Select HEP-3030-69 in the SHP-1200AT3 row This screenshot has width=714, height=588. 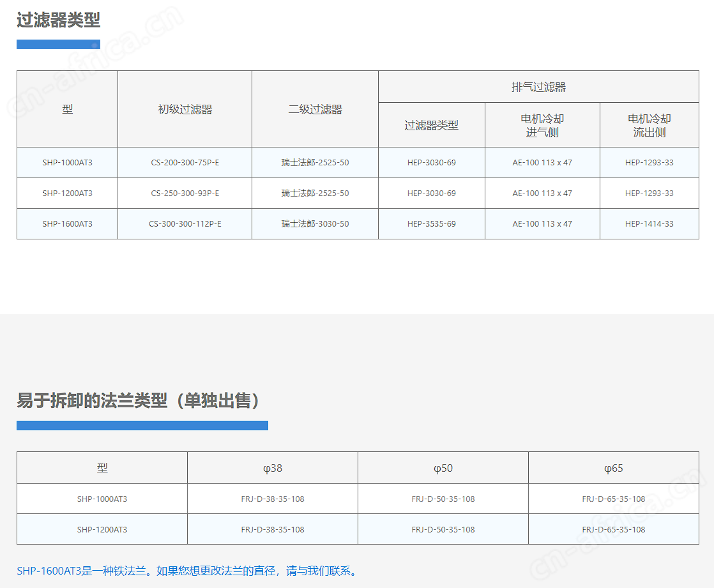[x=432, y=193]
